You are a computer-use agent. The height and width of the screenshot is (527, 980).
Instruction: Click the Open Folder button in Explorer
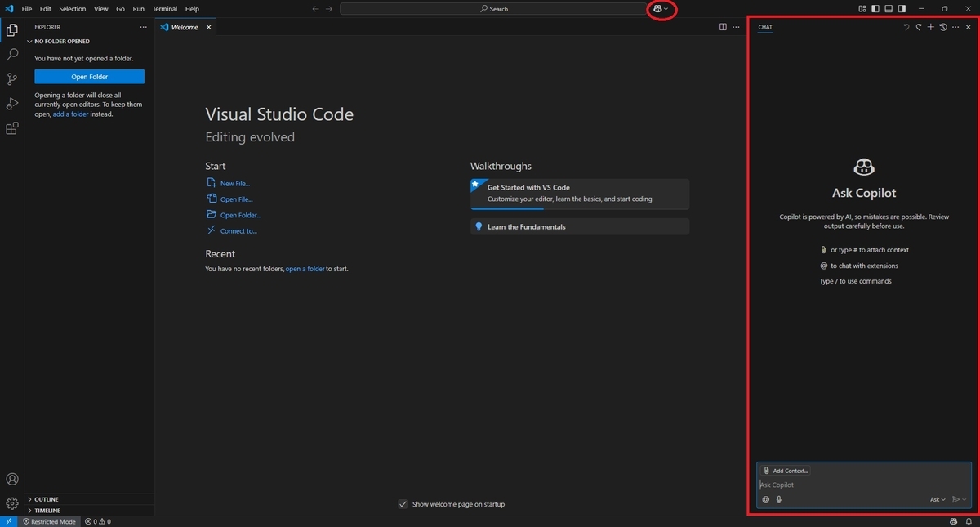[89, 76]
